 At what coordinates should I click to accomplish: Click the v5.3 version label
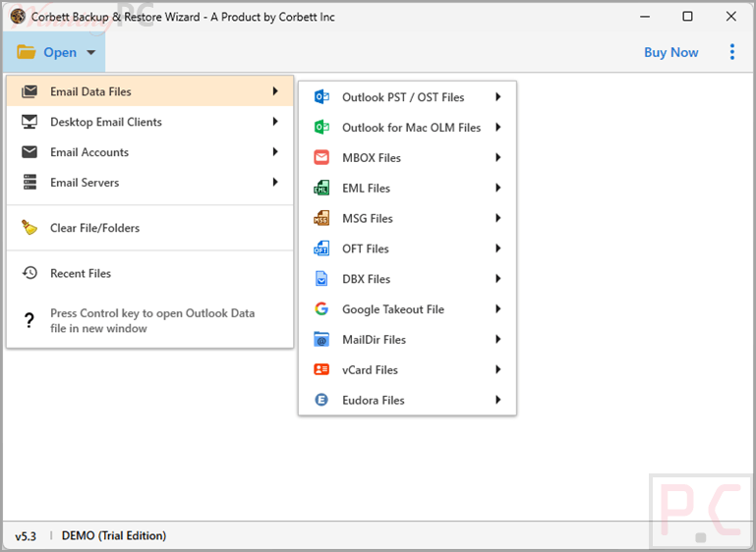[x=26, y=536]
